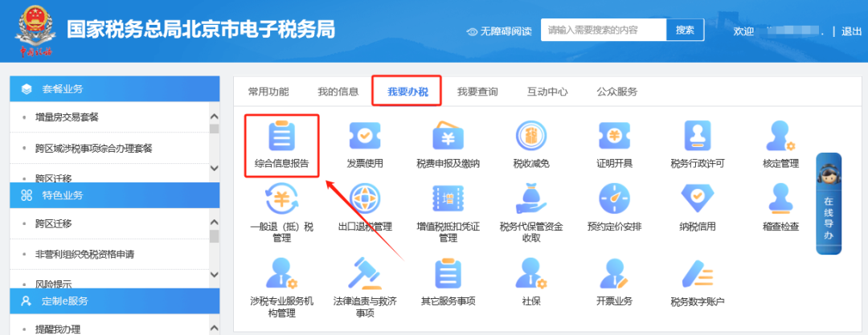Open 一般退（抵）税管理 icon

(x=282, y=198)
